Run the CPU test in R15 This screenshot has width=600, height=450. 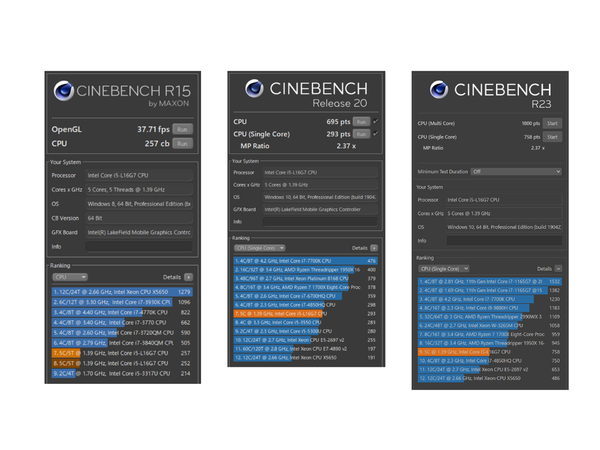(183, 143)
